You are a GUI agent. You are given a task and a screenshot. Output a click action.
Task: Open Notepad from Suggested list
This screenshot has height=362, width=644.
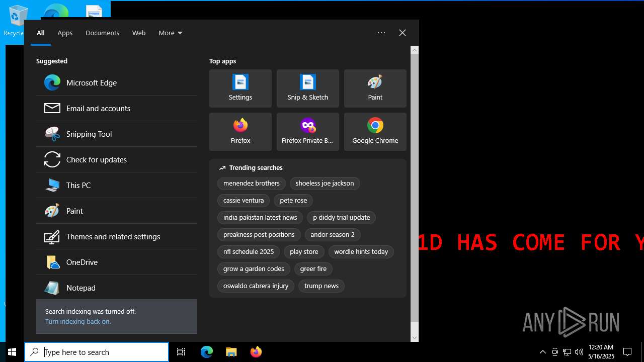(117, 288)
